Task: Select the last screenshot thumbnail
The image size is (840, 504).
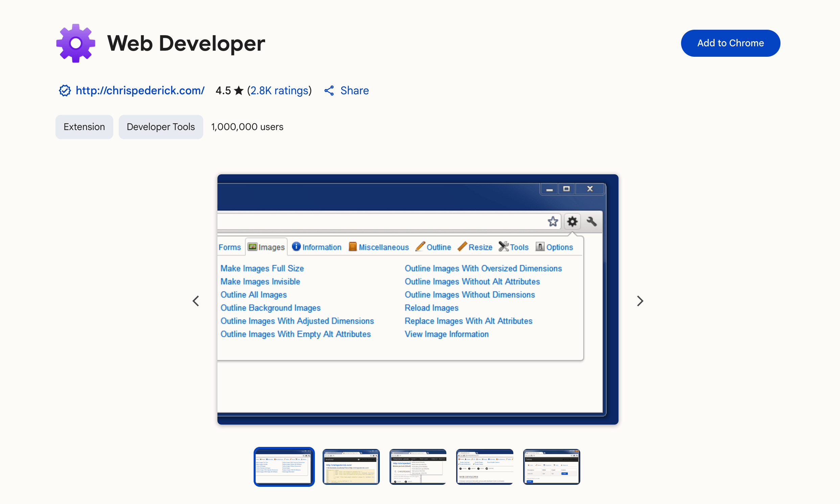Action: coord(552,467)
